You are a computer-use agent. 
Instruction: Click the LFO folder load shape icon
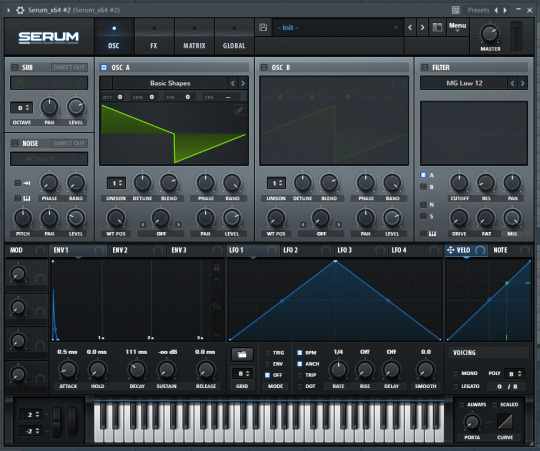(242, 354)
